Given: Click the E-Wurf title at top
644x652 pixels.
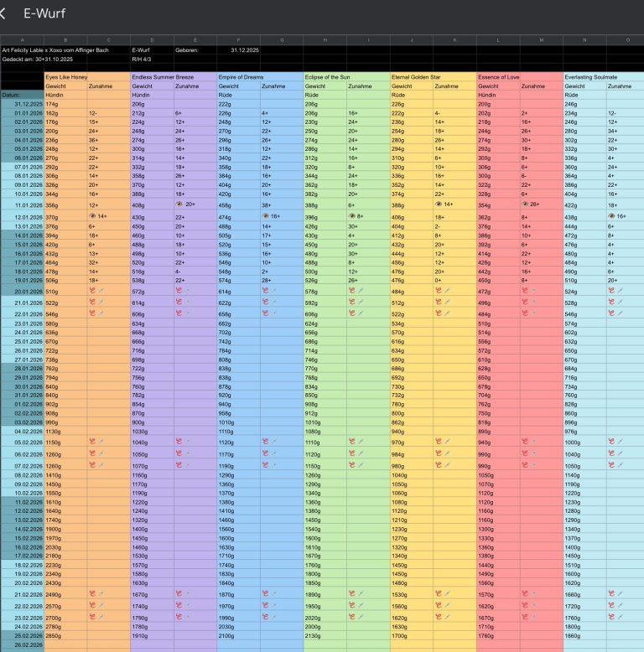Looking at the screenshot, I should pos(45,13).
